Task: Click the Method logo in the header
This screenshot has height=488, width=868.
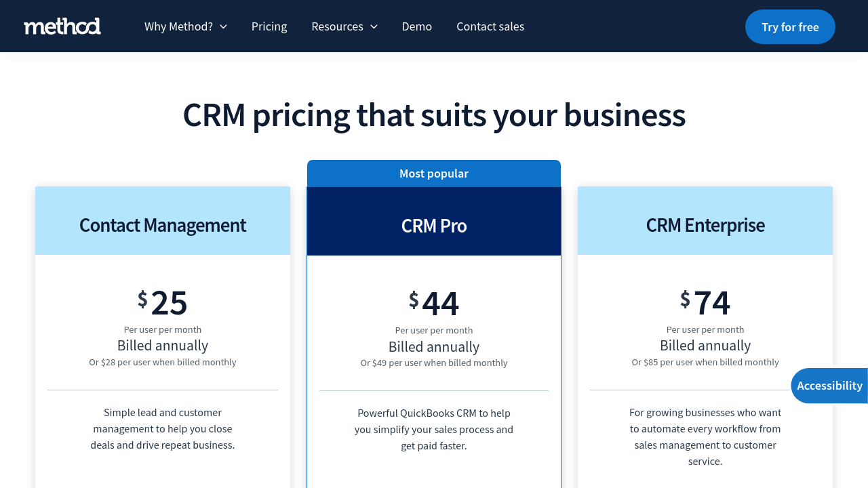Action: (62, 26)
